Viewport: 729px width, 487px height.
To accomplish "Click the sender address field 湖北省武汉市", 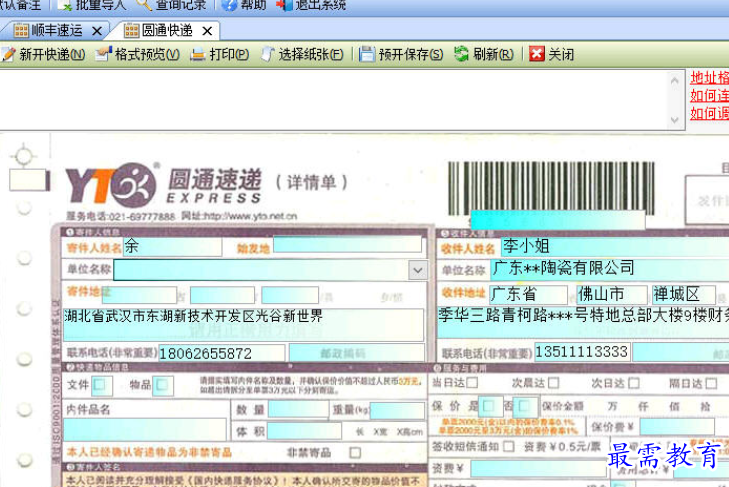I will tap(244, 324).
